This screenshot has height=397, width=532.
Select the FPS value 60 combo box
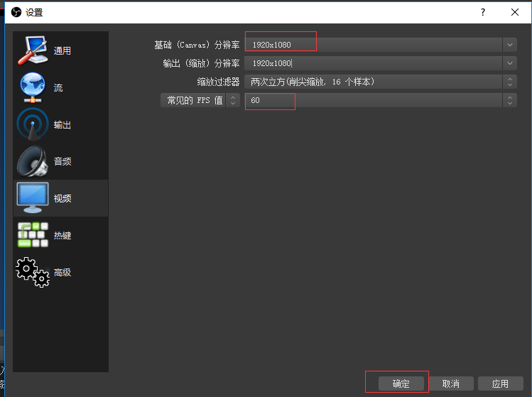(381, 100)
